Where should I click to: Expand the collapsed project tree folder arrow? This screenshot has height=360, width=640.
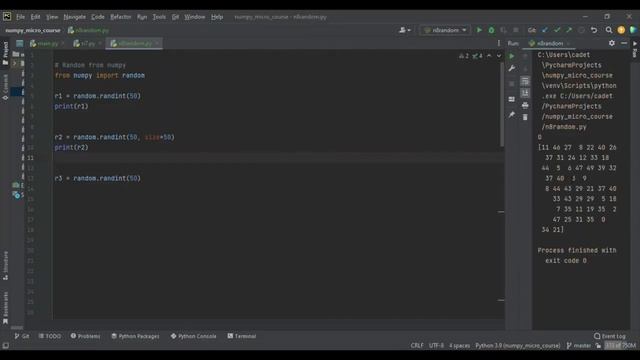(15, 64)
